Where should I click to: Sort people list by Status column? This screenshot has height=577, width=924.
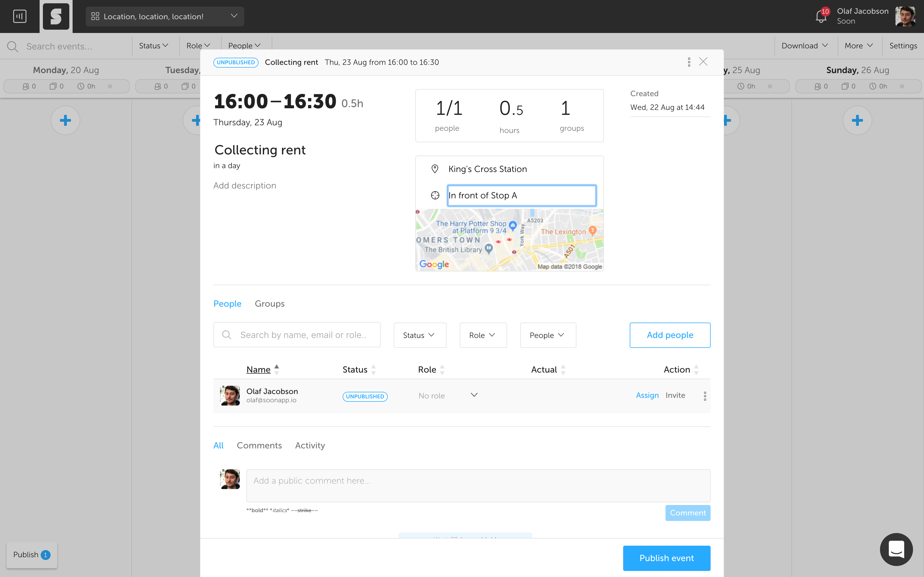click(355, 369)
